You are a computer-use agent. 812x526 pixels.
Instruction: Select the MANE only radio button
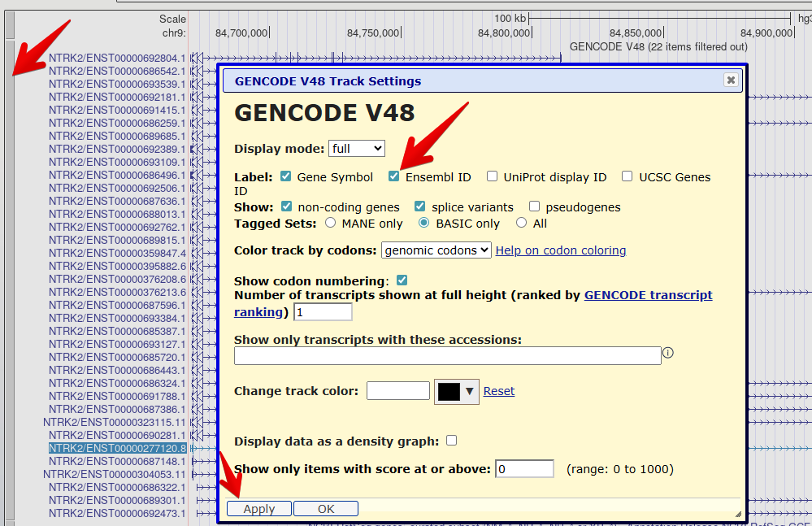click(331, 223)
